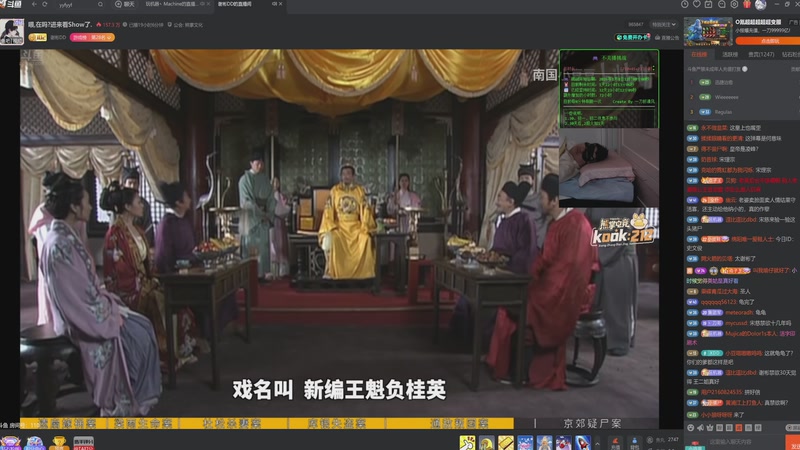
Task: Open the emoji picker in chat toolbar
Action: click(691, 428)
